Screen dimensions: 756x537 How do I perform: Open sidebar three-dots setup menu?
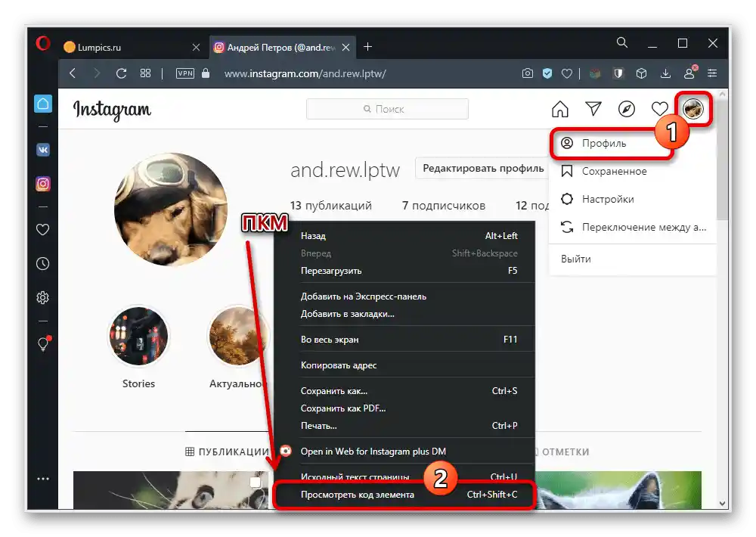43,479
